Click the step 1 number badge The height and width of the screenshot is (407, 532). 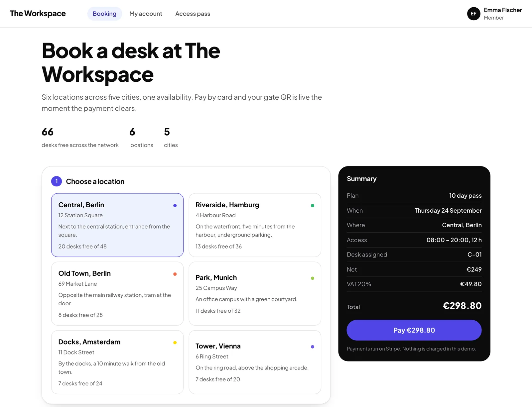(x=57, y=181)
